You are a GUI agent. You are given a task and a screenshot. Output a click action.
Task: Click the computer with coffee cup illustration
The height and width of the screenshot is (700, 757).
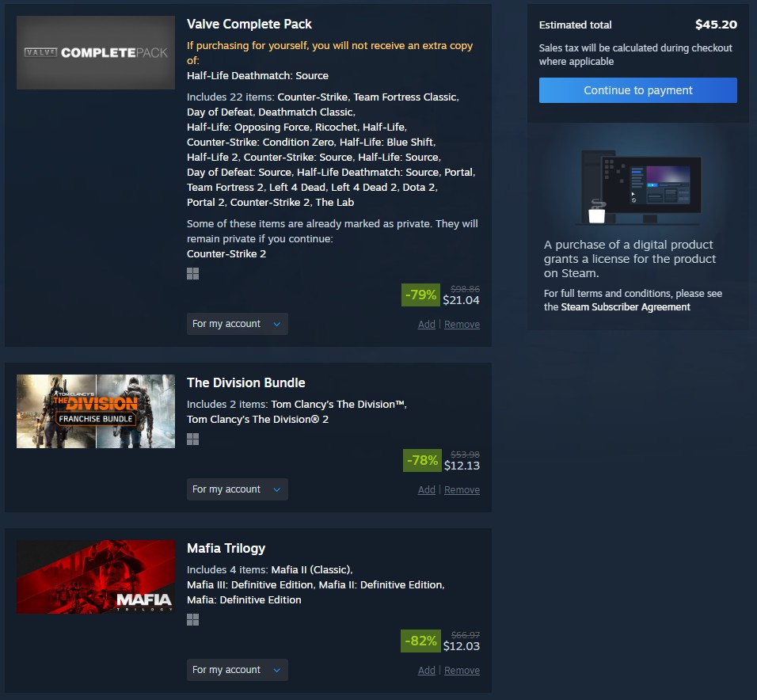(638, 188)
